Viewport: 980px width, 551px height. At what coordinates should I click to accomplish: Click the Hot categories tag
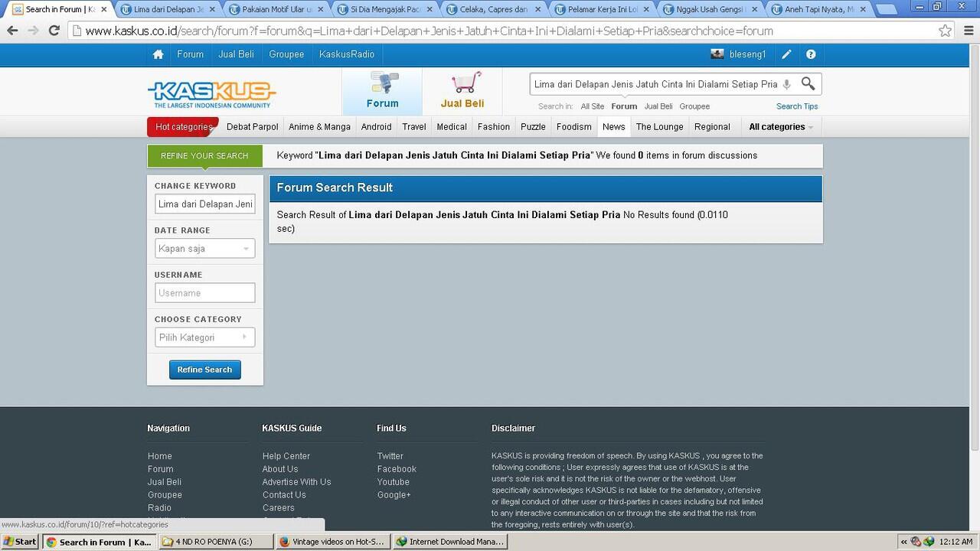pos(183,127)
